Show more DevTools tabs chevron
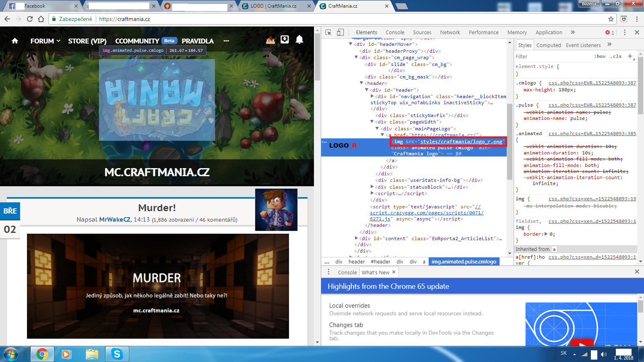Image resolution: width=644 pixels, height=362 pixels. click(573, 32)
